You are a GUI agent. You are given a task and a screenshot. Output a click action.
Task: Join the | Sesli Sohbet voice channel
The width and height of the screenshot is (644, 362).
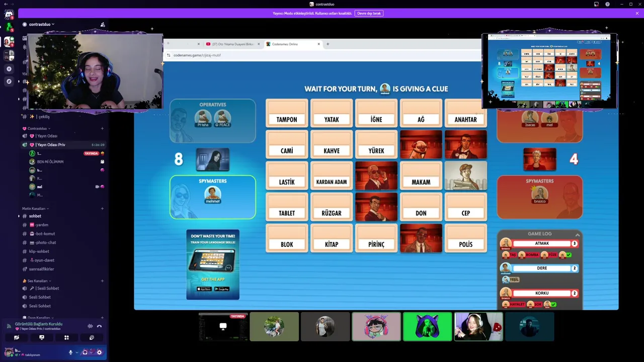pos(64,289)
